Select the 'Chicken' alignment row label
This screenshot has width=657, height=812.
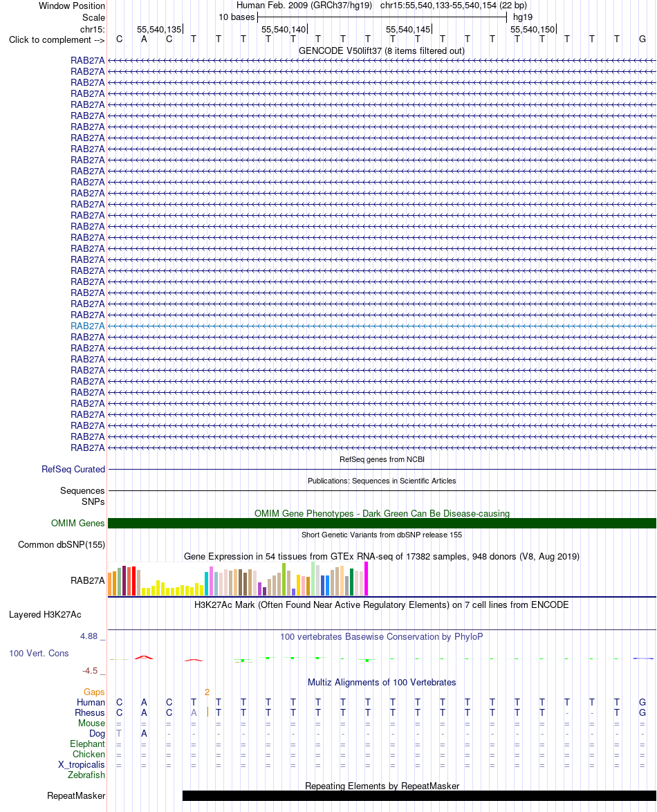click(89, 754)
